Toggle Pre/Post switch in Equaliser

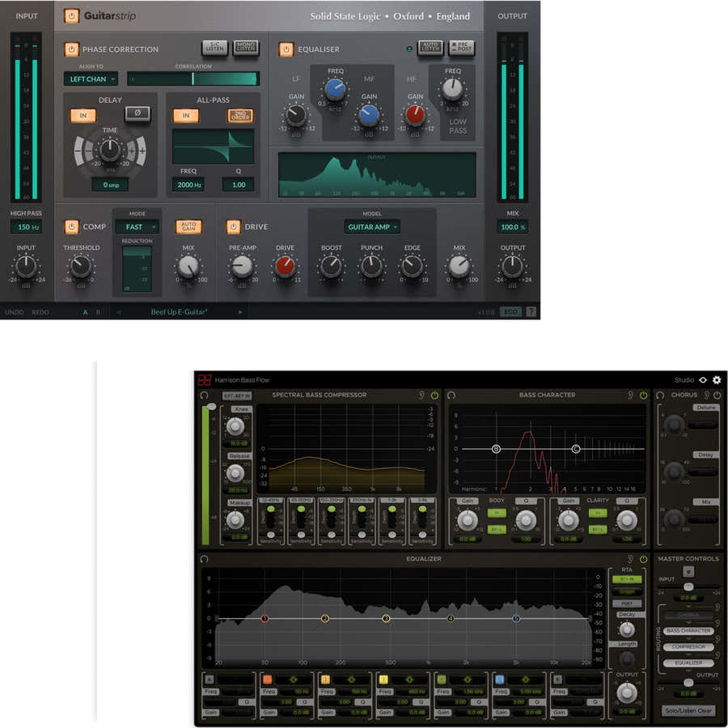click(x=461, y=48)
